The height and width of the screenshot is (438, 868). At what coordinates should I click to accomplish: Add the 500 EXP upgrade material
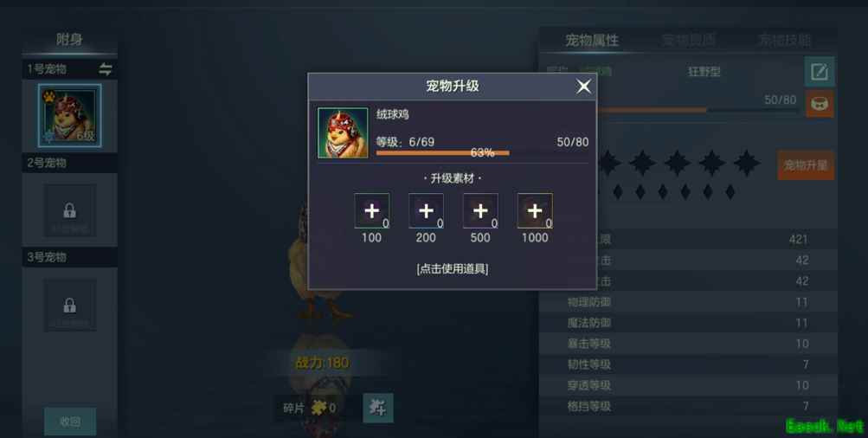480,210
